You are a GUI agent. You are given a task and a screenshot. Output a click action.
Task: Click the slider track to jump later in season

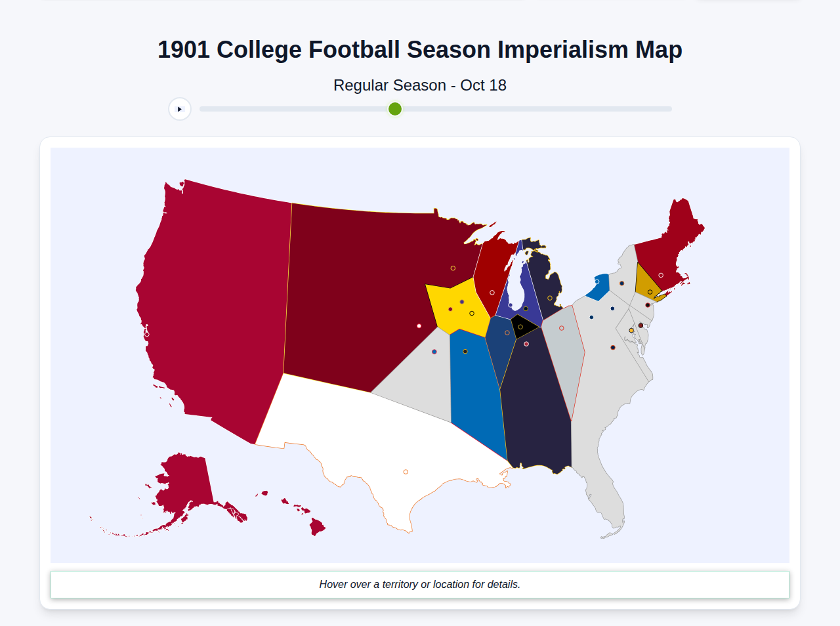(525, 109)
